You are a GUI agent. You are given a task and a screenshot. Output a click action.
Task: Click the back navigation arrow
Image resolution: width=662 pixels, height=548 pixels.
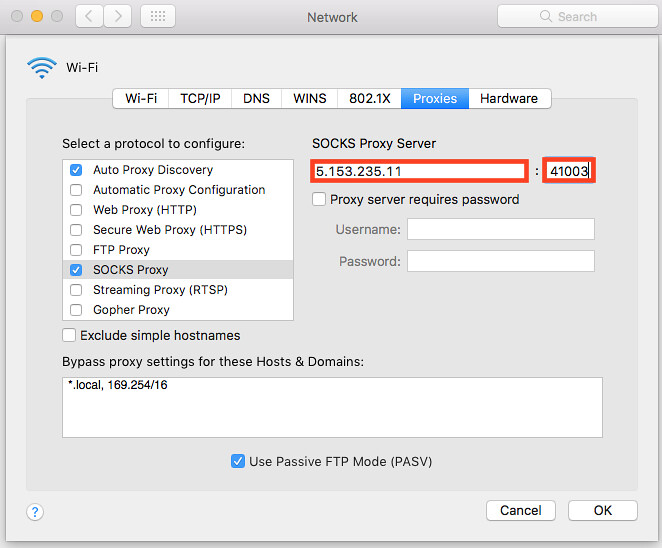pos(90,16)
